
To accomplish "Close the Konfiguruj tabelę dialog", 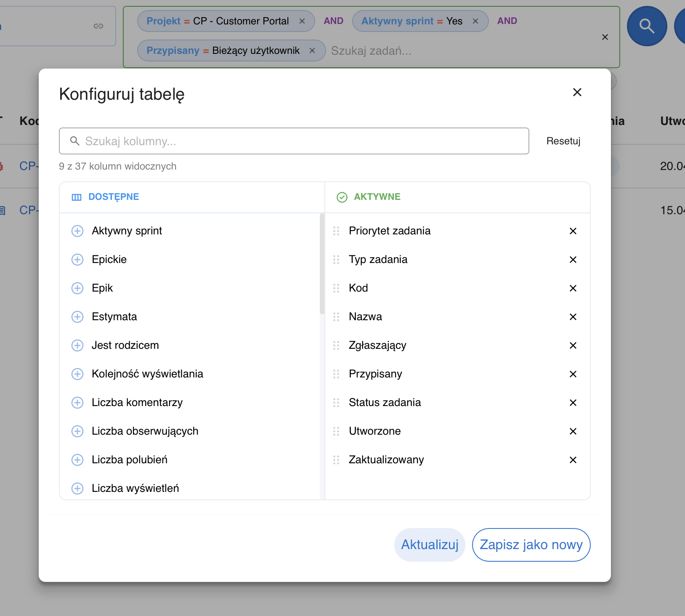I will point(577,92).
